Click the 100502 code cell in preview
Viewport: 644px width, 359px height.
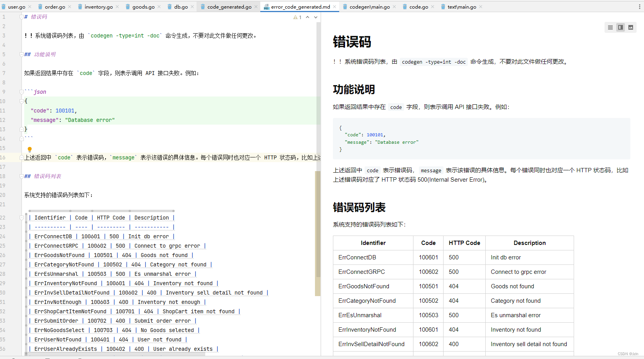[429, 301]
